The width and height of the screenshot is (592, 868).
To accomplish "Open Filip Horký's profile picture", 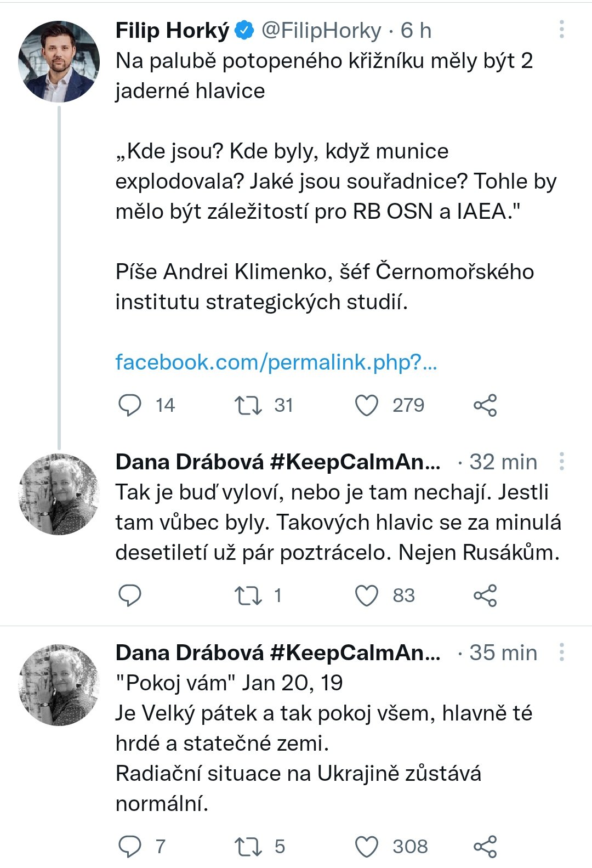I will click(x=59, y=62).
